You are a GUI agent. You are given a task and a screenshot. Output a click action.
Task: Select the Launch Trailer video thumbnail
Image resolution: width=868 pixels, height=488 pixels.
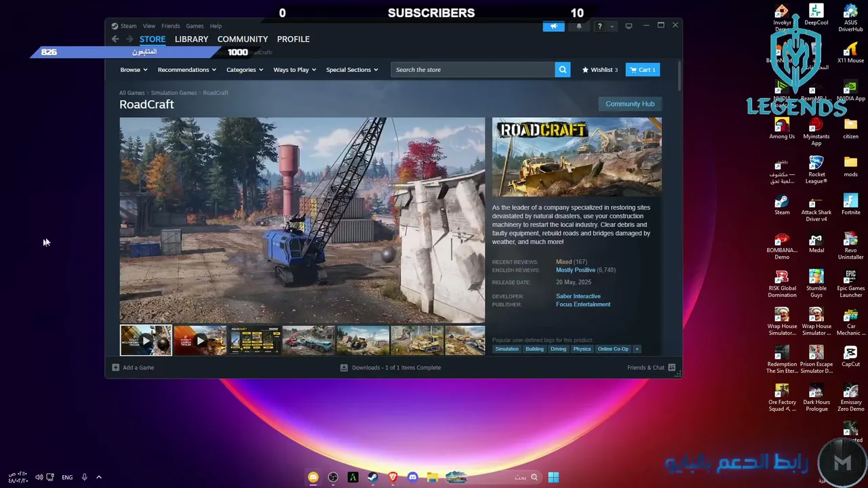click(x=200, y=340)
